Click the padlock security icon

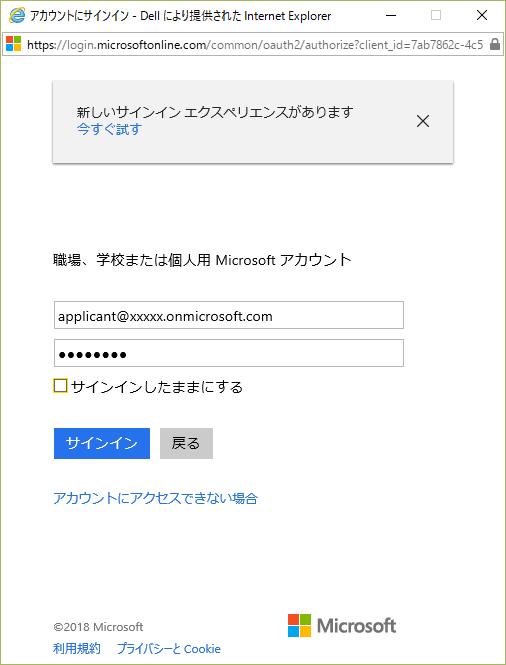click(x=494, y=44)
